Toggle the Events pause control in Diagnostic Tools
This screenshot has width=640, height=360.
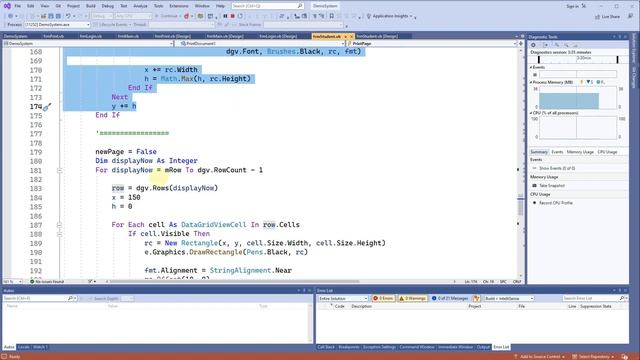point(535,75)
